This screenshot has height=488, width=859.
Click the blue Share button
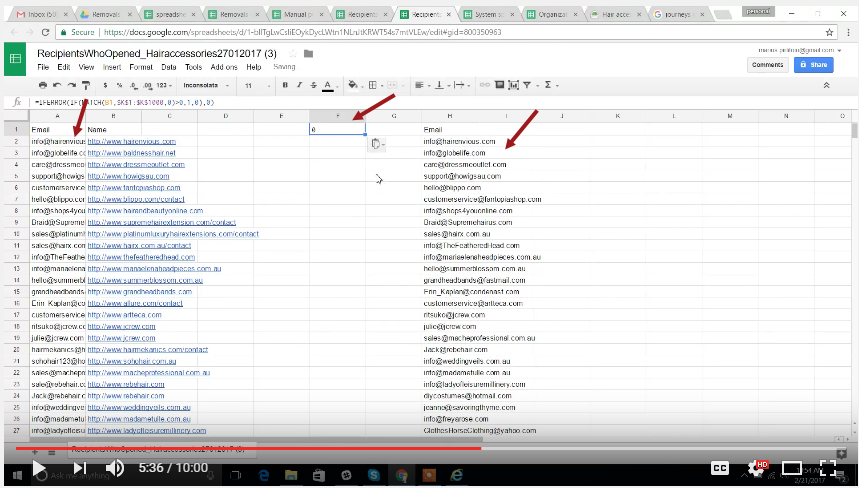pyautogui.click(x=813, y=64)
